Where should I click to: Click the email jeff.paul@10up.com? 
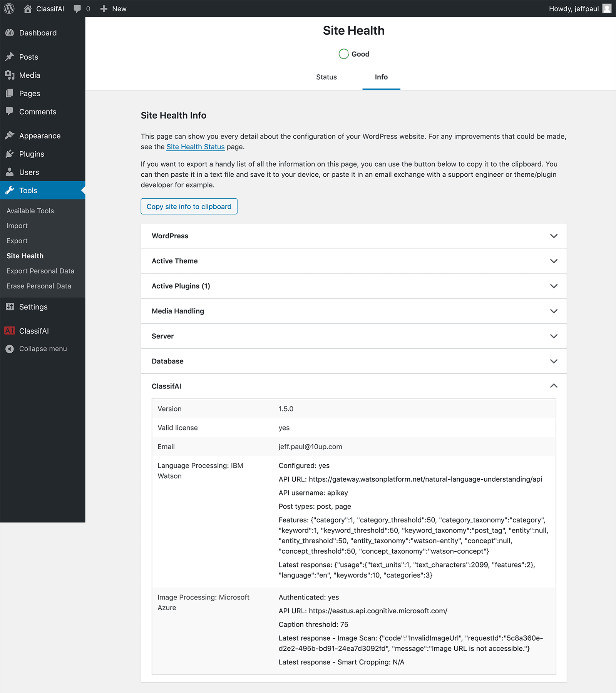[x=310, y=447]
